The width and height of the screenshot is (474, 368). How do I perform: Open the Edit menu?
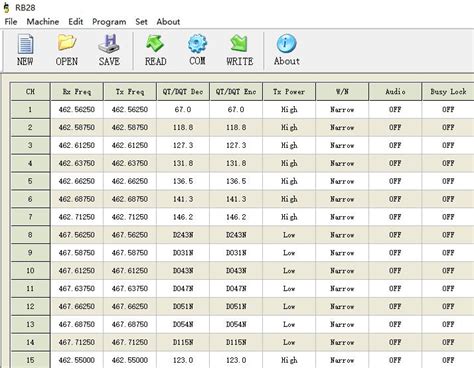tap(76, 22)
